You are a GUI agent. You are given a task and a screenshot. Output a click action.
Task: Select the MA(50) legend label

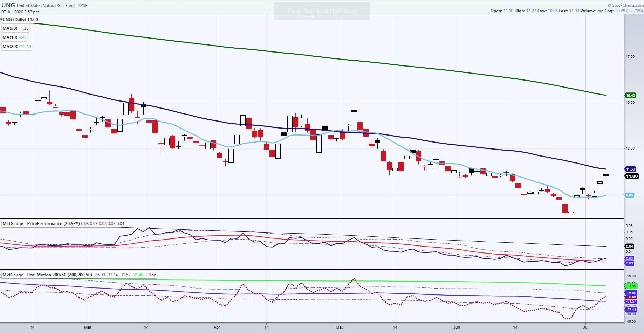15,28
